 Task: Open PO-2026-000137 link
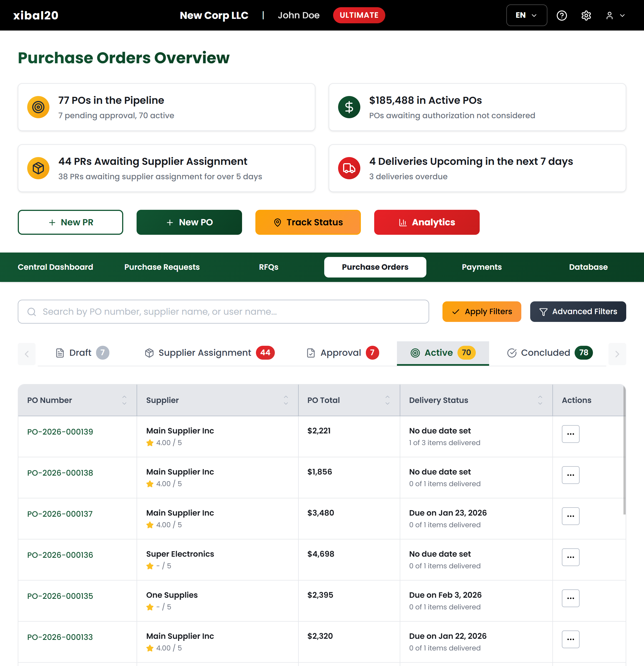pyautogui.click(x=60, y=514)
